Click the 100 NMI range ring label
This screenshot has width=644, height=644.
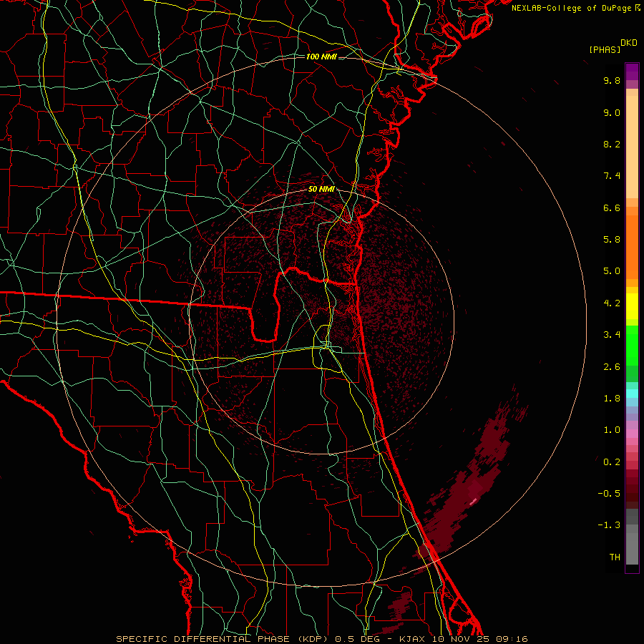tap(321, 57)
